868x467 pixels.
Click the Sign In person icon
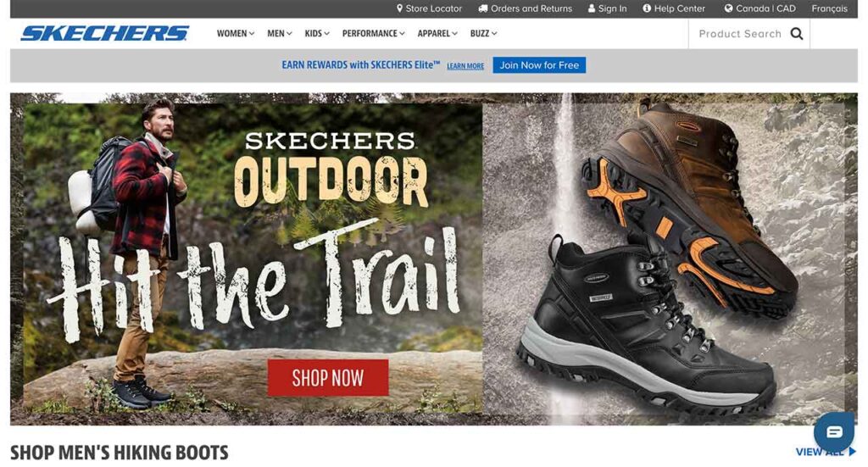591,8
